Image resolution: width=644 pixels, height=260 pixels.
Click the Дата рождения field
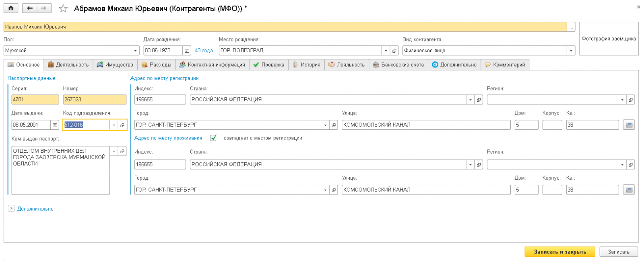pos(163,51)
